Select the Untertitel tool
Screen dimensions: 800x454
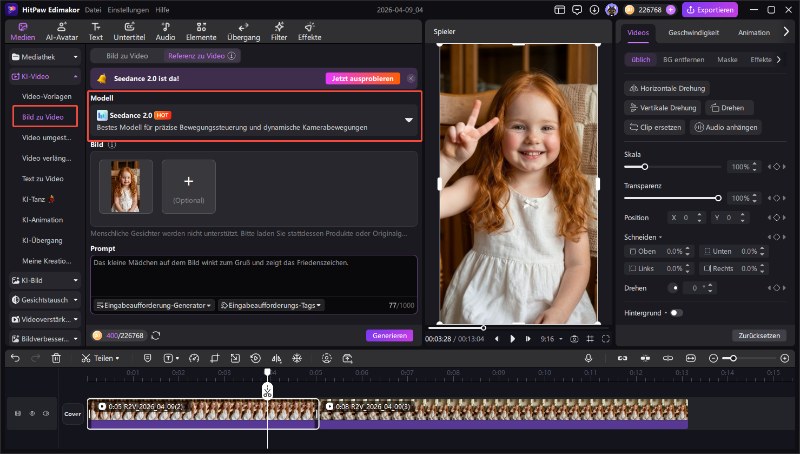click(x=129, y=29)
